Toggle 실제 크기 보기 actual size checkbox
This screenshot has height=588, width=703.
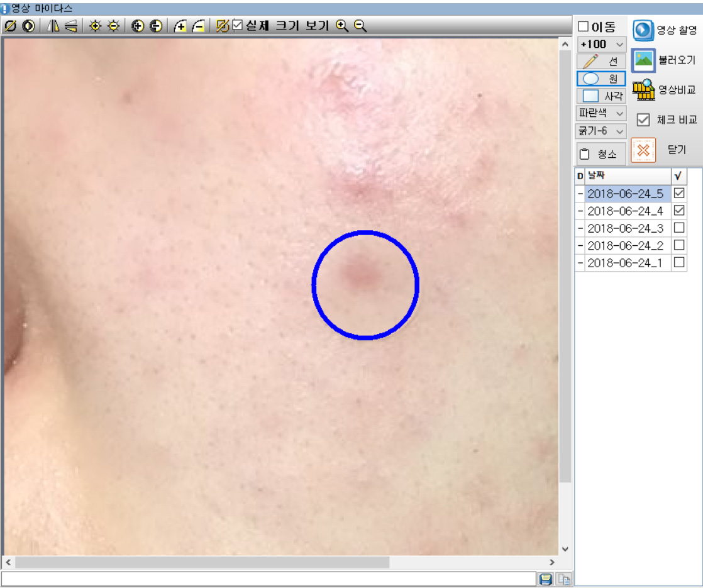237,26
